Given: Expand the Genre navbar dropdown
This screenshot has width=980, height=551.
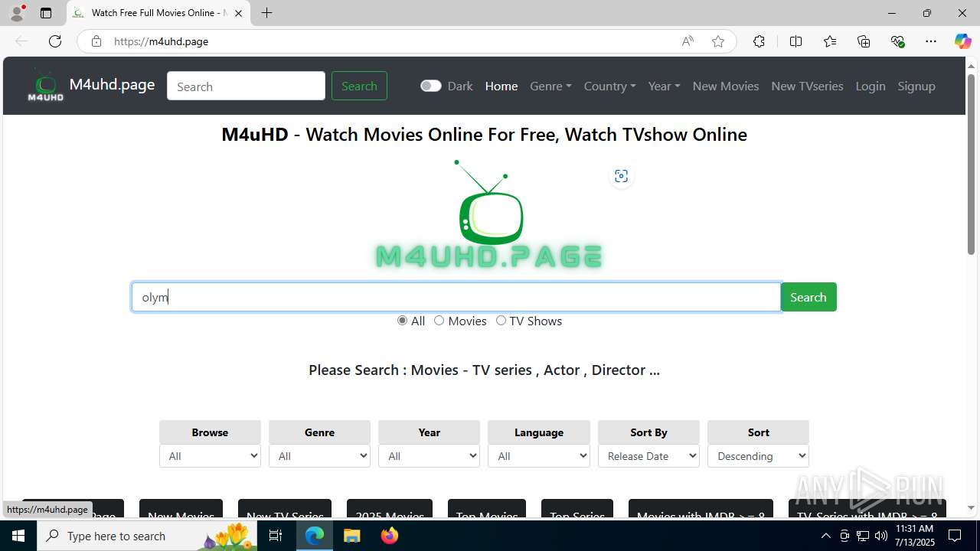Looking at the screenshot, I should click(x=550, y=86).
